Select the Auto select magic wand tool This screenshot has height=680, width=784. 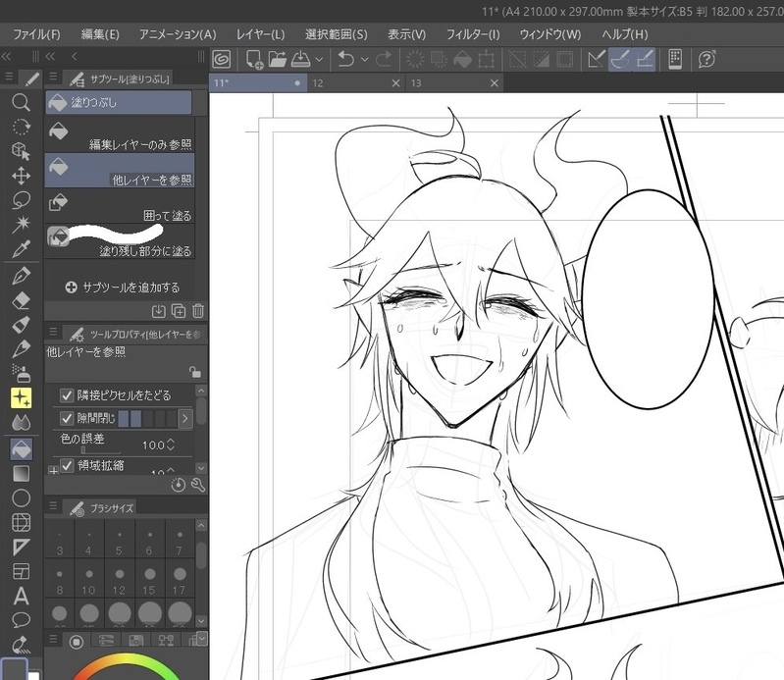point(21,225)
